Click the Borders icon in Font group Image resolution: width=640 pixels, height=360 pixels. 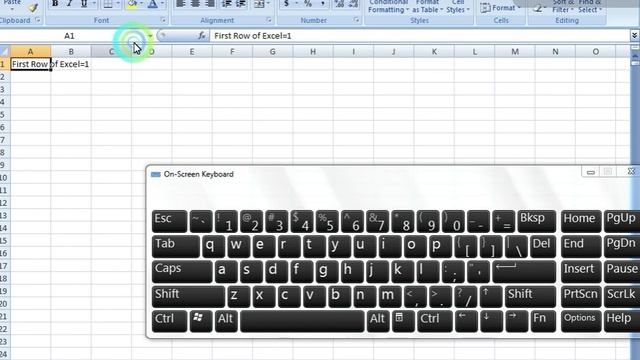pos(108,4)
